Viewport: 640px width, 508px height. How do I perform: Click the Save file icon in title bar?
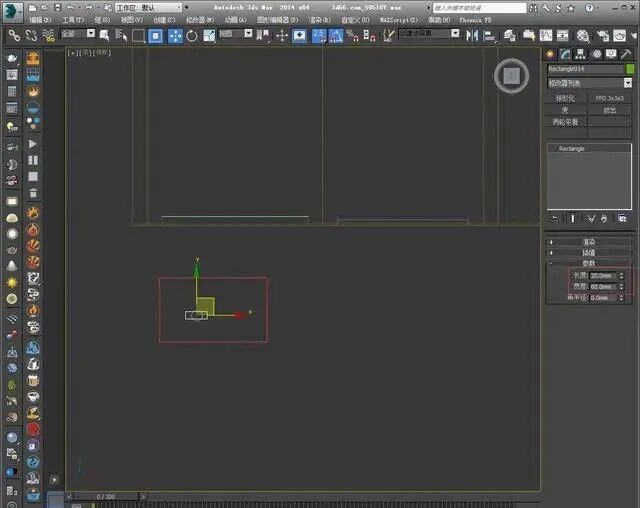click(58, 7)
